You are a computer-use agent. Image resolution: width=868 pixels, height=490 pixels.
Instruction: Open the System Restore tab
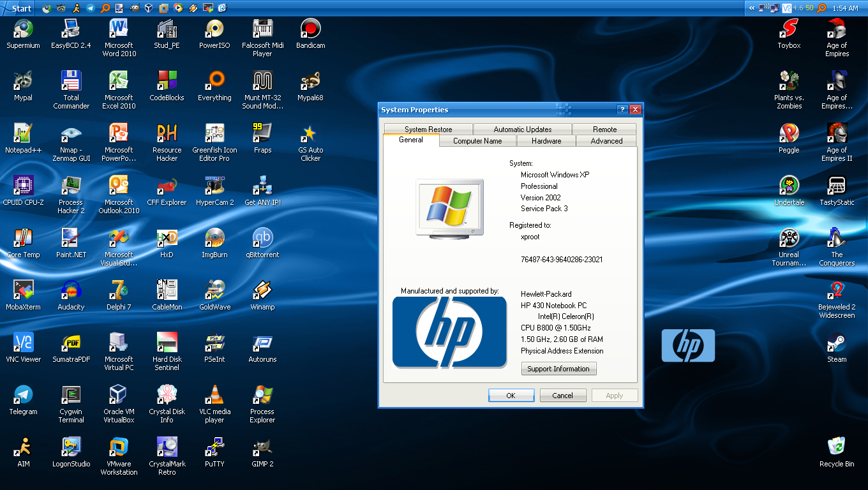[427, 128]
